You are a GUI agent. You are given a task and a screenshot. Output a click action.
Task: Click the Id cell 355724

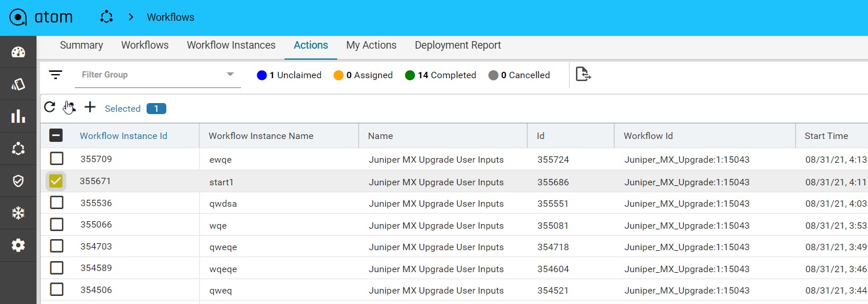click(x=553, y=160)
